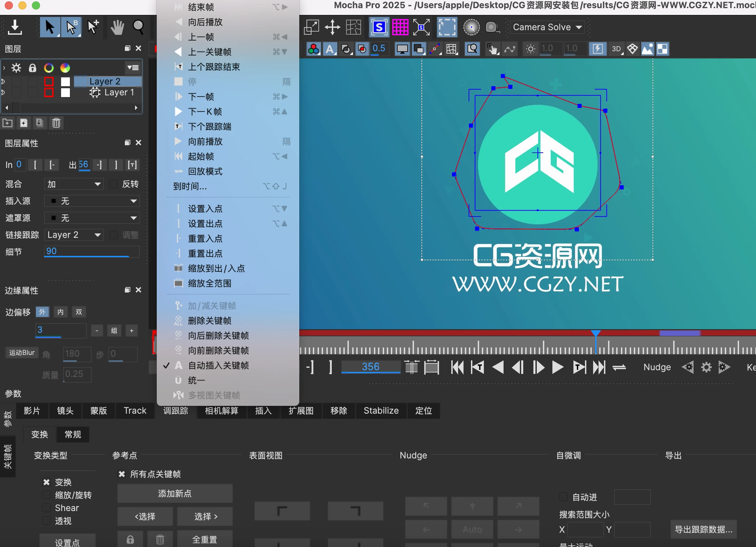Viewport: 756px width, 547px height.
Task: Click the frame number field showing 356
Action: [370, 366]
